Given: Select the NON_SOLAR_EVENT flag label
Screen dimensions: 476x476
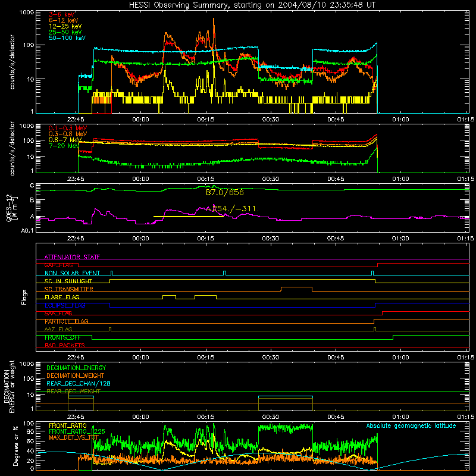Looking at the screenshot, I should [72, 273].
